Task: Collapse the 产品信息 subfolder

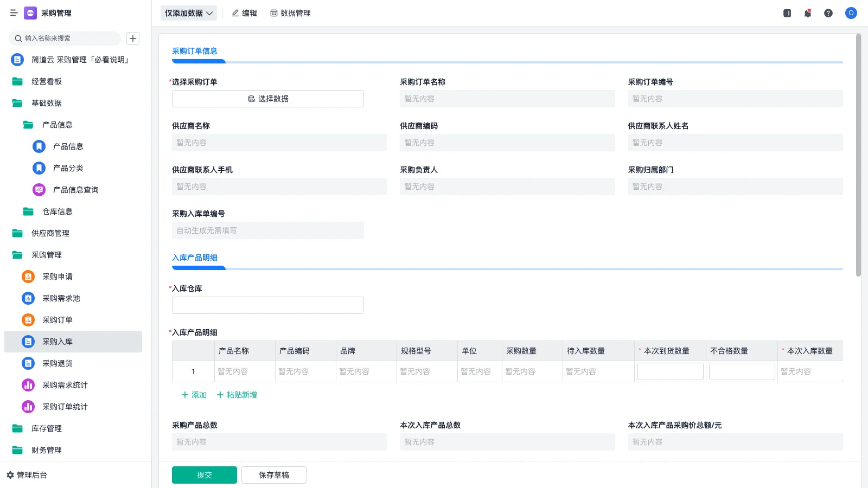Action: point(28,125)
